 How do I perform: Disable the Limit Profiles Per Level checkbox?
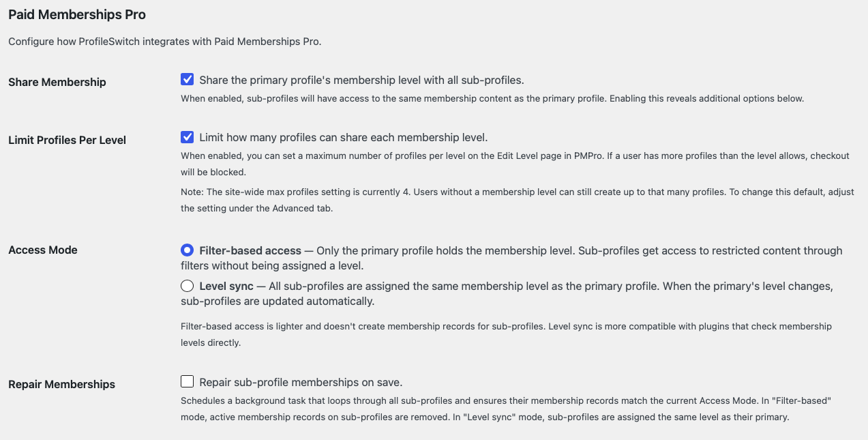(x=187, y=136)
